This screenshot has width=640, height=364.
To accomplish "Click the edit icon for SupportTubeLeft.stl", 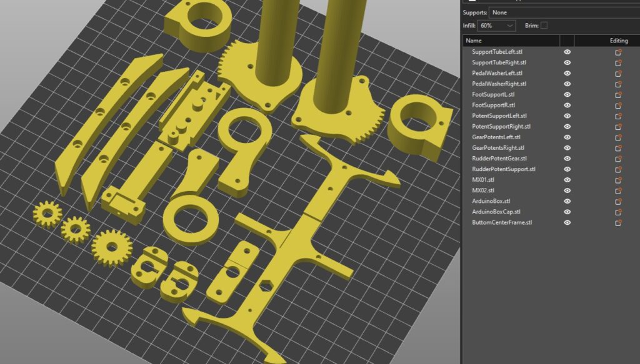I will [618, 52].
